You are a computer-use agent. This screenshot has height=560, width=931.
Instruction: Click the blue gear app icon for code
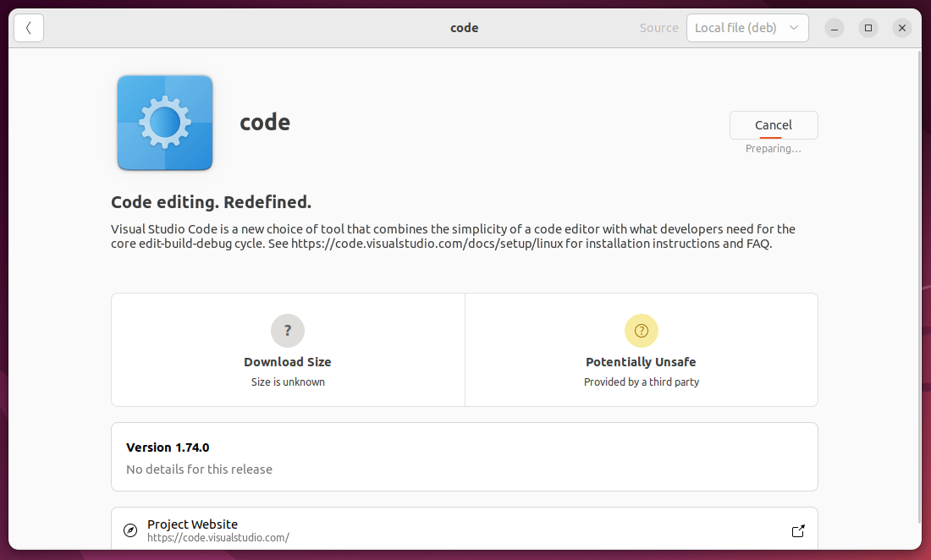tap(165, 123)
